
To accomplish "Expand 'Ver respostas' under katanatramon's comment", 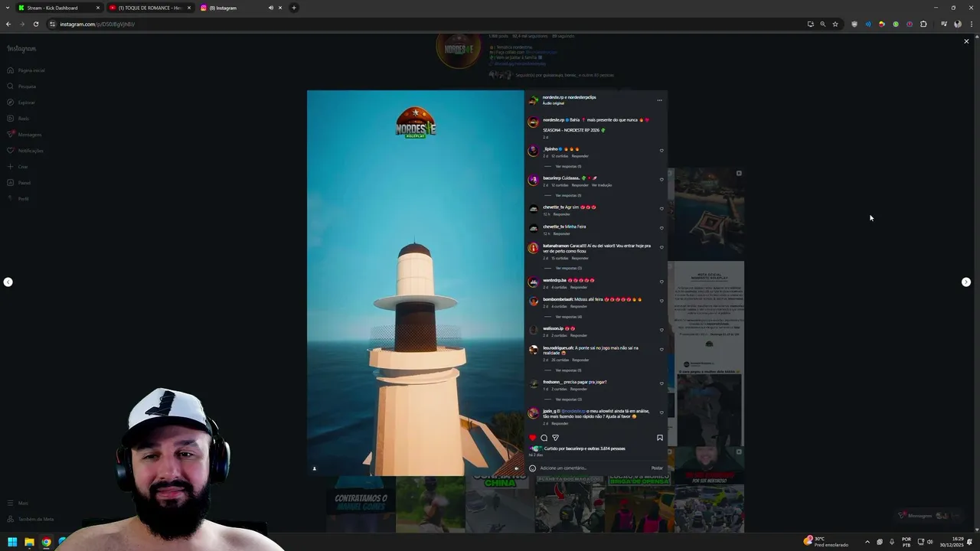I will click(568, 268).
